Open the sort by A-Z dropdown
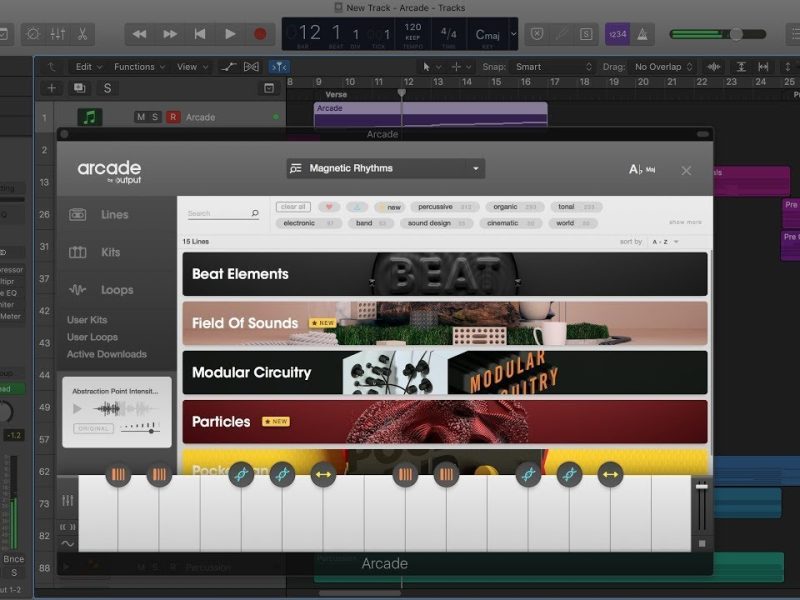Viewport: 800px width, 600px height. point(665,242)
